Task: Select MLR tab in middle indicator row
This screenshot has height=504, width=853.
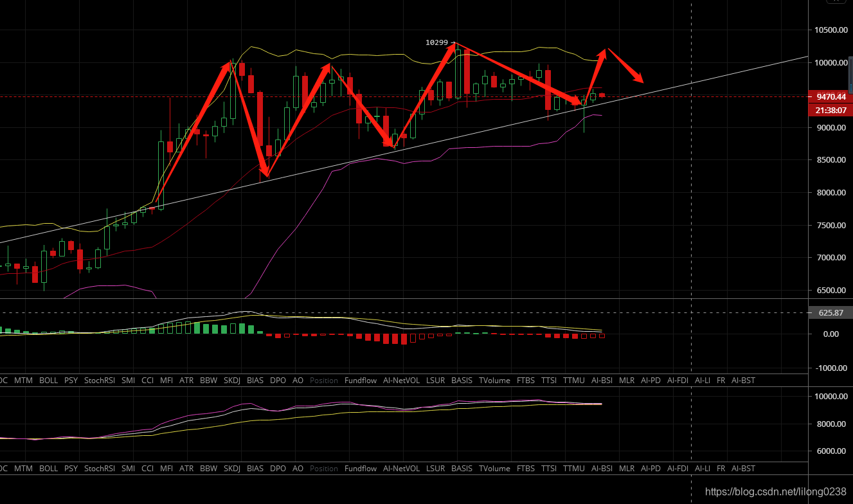Action: (x=627, y=381)
